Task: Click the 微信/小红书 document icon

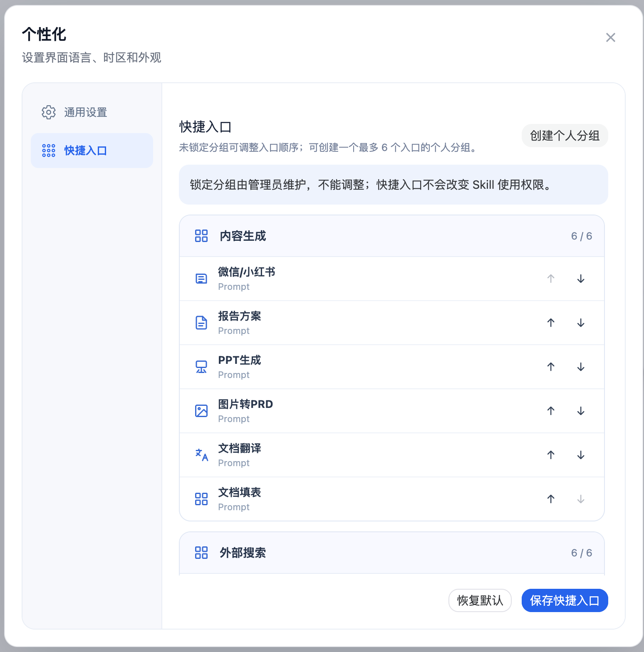Action: 201,279
